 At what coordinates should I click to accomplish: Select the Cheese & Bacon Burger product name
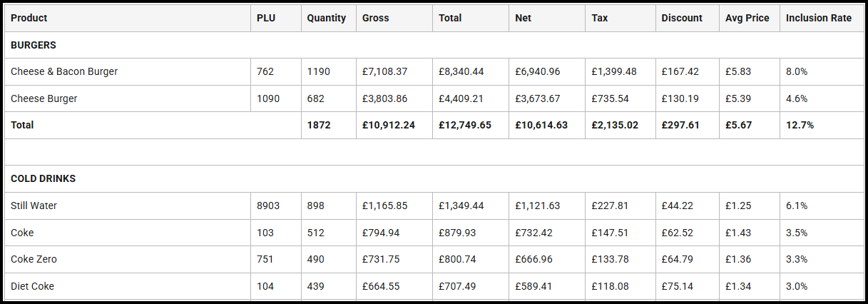click(64, 71)
